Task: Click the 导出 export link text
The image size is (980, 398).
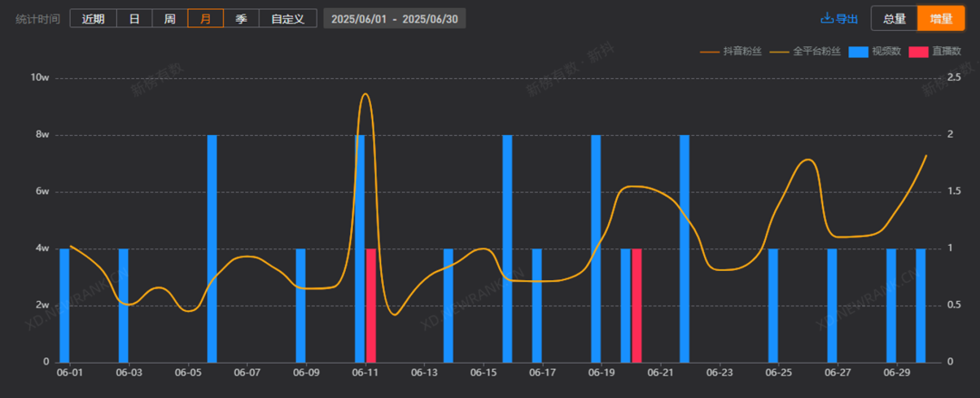Action: (847, 19)
